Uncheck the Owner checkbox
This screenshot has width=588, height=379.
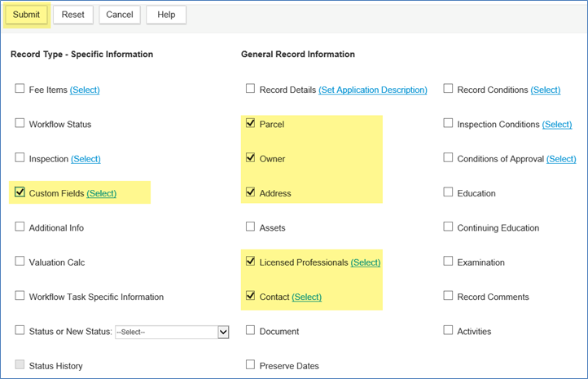[x=250, y=158]
